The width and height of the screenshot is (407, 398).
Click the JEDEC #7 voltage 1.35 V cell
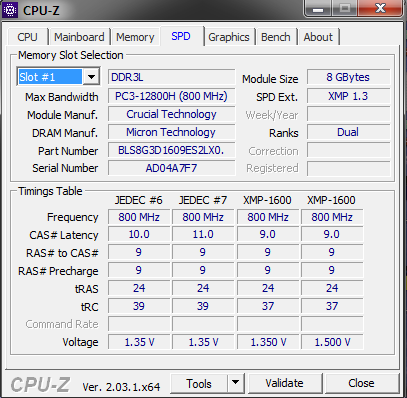203,342
